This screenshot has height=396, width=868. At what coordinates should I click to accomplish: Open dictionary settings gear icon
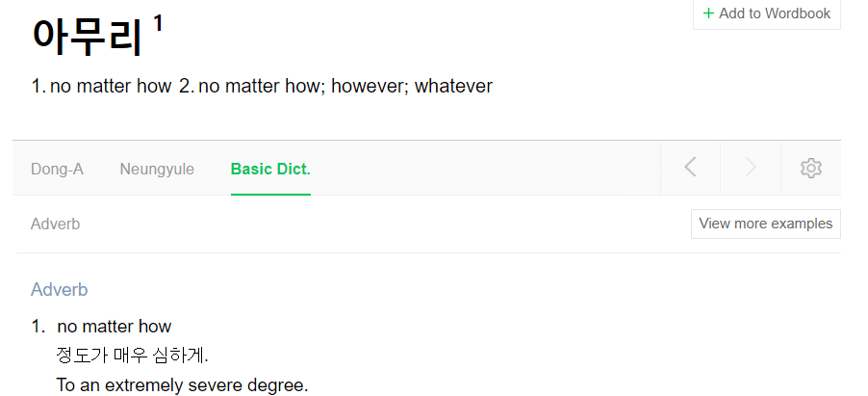(x=811, y=168)
